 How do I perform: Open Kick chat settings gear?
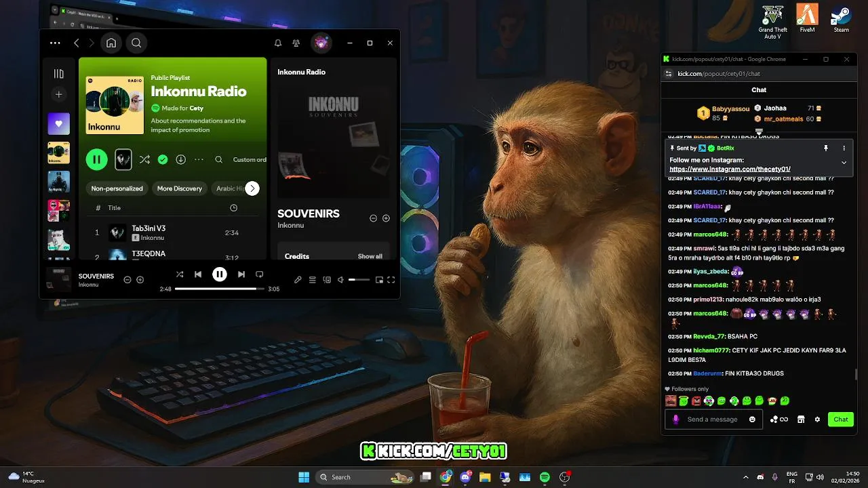click(817, 419)
